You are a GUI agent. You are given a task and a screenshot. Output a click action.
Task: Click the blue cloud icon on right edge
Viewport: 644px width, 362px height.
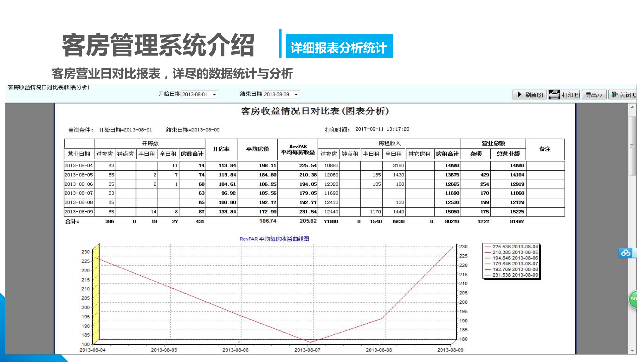[x=625, y=253]
